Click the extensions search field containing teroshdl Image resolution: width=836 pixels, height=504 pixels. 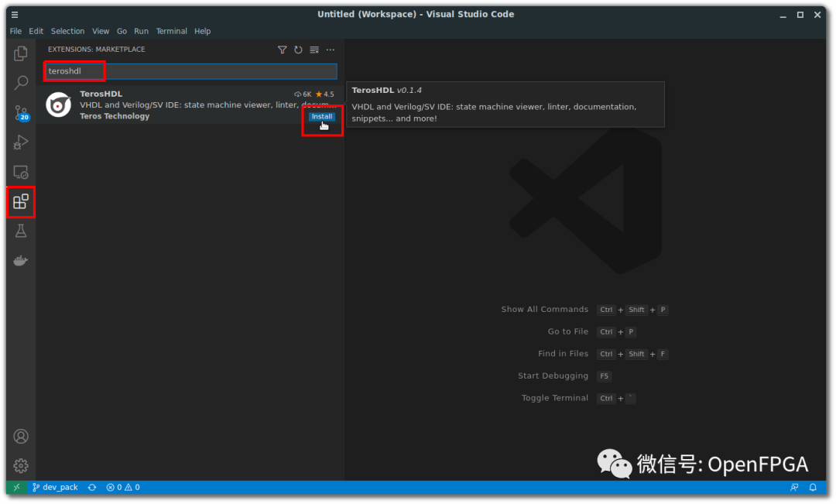(190, 71)
